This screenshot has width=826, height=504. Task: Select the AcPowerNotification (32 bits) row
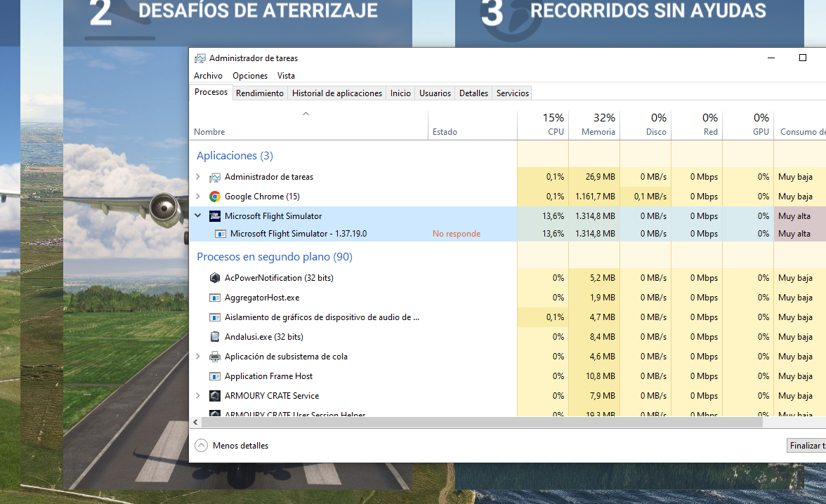click(x=508, y=278)
